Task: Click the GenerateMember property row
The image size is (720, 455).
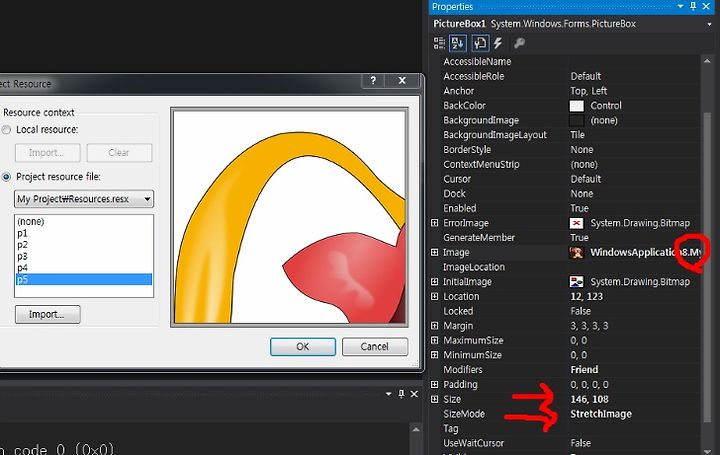Action: point(565,238)
